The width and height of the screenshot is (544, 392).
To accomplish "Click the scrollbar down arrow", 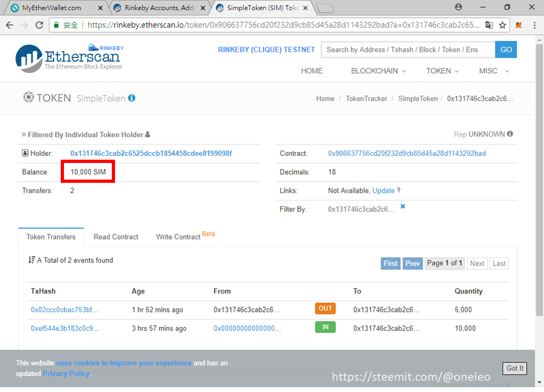I will click(x=539, y=382).
